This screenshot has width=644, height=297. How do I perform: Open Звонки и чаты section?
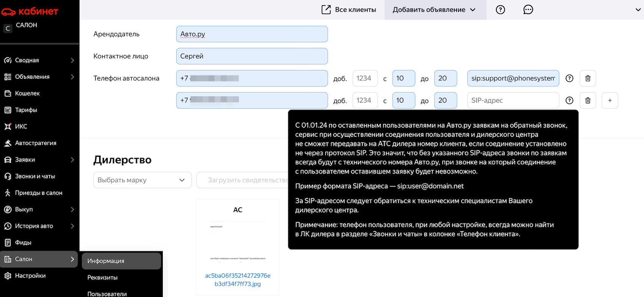pos(35,177)
